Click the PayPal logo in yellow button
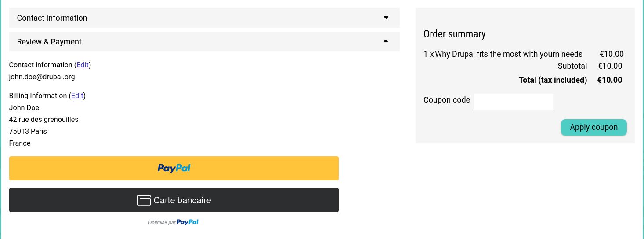 tap(174, 168)
